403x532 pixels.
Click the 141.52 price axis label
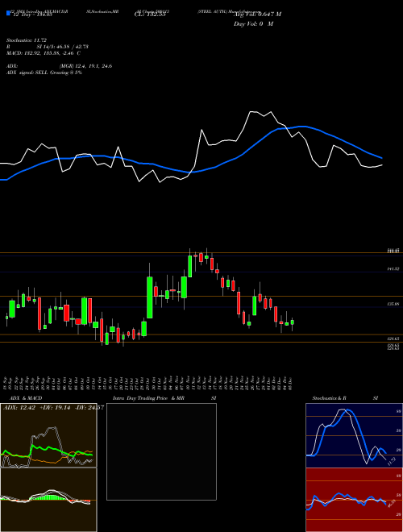(393, 268)
